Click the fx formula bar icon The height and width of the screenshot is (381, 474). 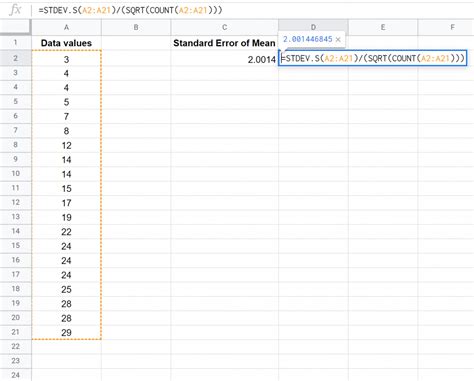(x=15, y=10)
